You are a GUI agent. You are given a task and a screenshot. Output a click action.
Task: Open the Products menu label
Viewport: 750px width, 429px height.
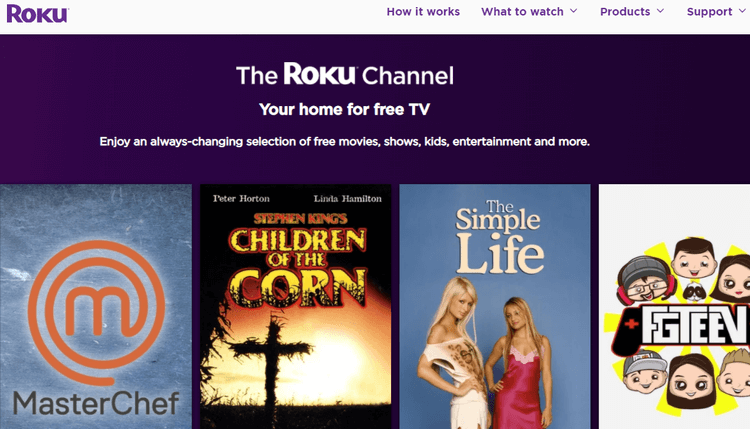pyautogui.click(x=625, y=11)
